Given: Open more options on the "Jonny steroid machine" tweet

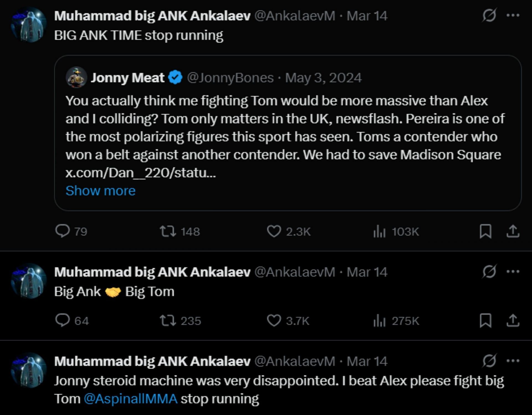Looking at the screenshot, I should tap(513, 361).
